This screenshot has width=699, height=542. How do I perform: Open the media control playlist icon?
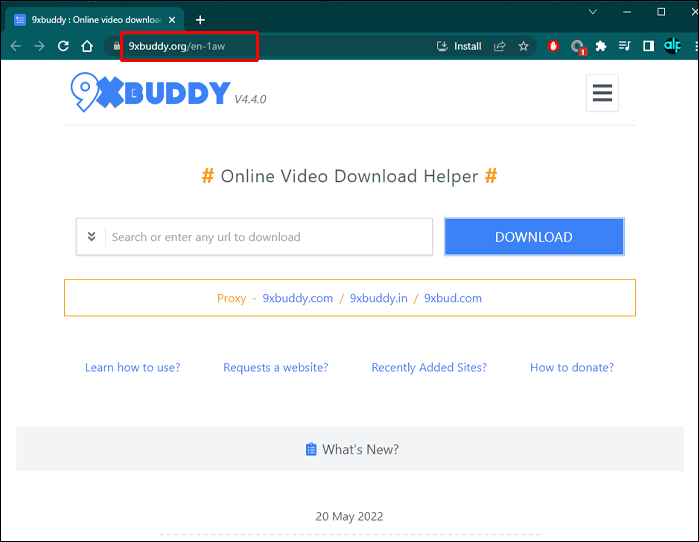pos(625,46)
